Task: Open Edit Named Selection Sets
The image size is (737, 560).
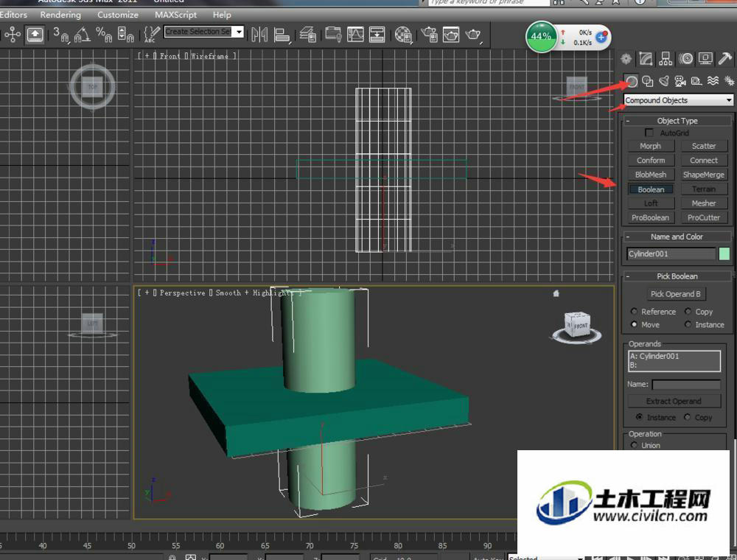Action: pos(151,35)
